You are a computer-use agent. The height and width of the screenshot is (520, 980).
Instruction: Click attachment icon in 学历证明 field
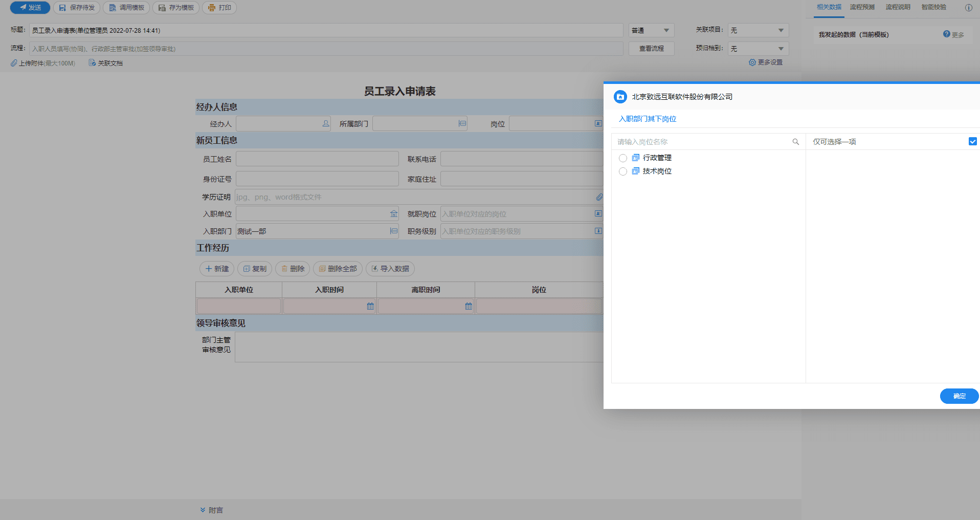(599, 197)
